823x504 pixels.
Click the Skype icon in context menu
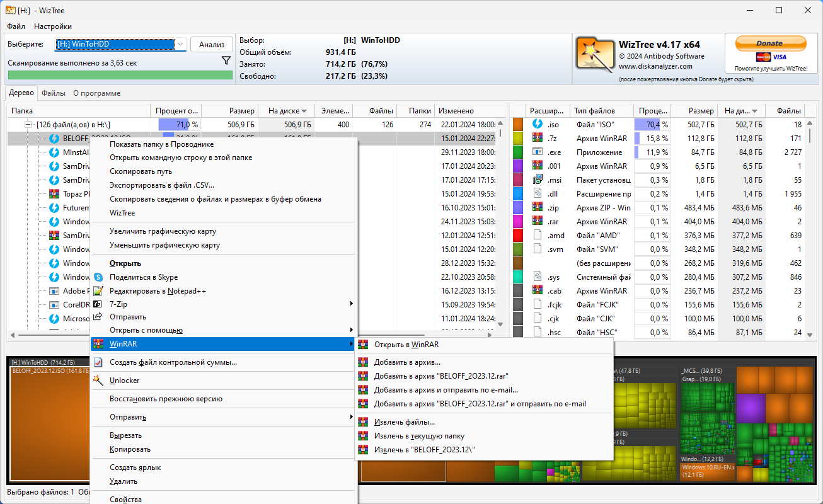tap(98, 277)
